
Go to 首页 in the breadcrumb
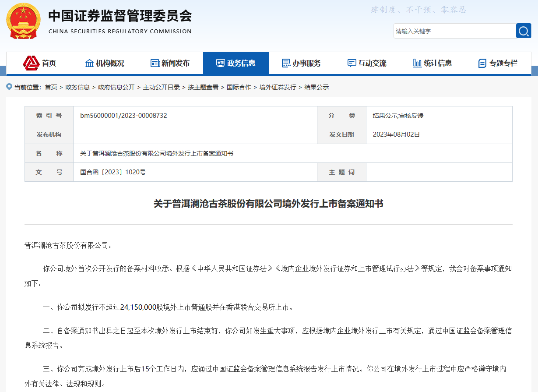coord(51,87)
